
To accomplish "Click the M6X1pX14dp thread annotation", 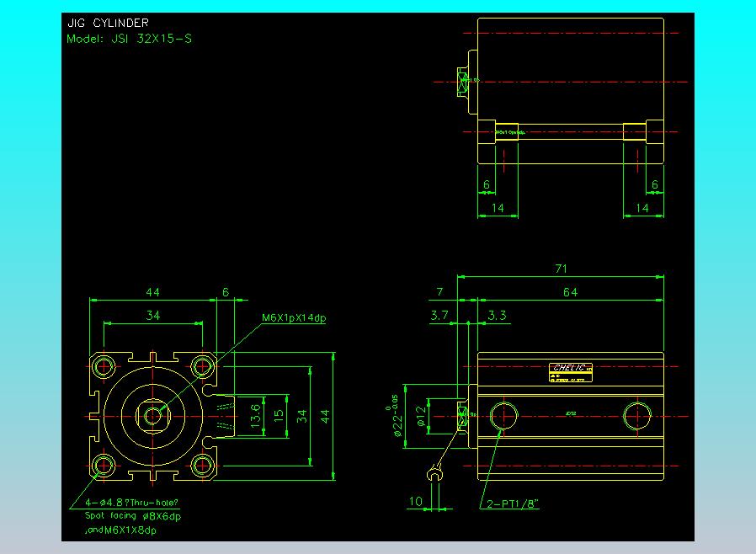I will click(294, 317).
